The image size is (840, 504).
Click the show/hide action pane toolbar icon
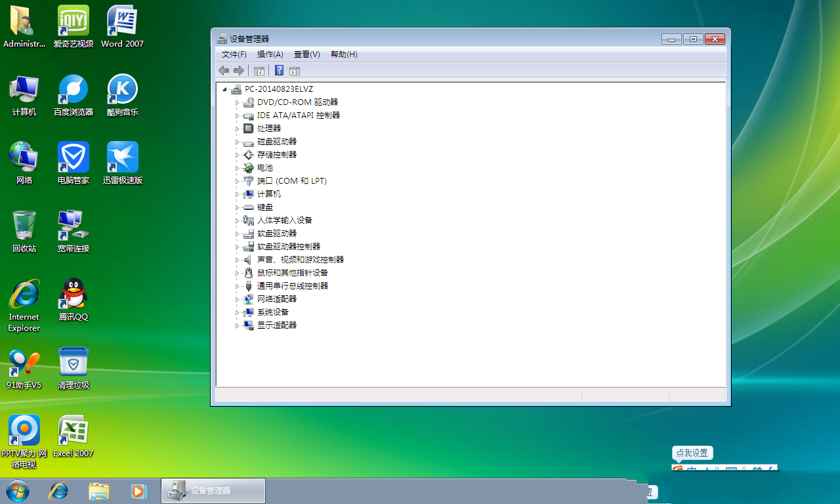point(295,71)
